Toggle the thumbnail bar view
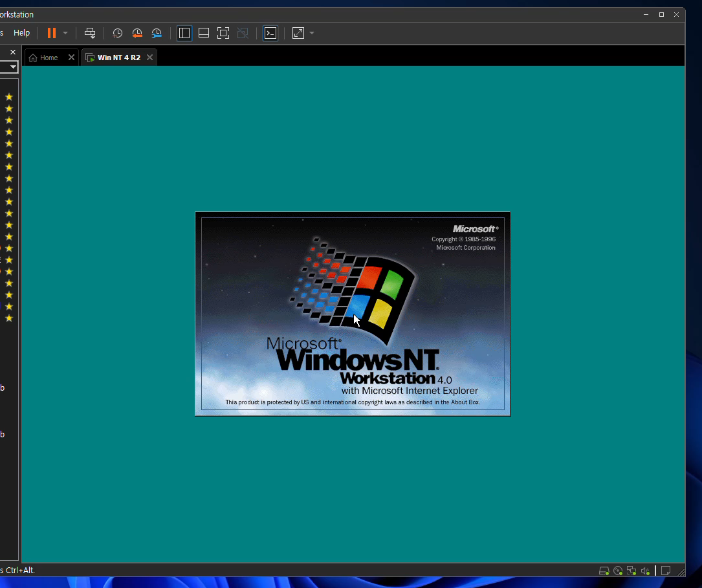 pos(204,33)
